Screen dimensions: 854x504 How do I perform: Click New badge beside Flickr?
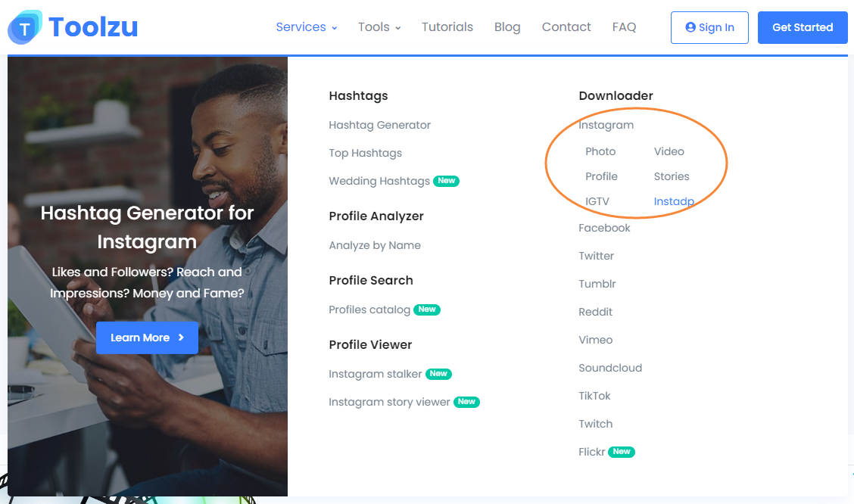tap(622, 452)
